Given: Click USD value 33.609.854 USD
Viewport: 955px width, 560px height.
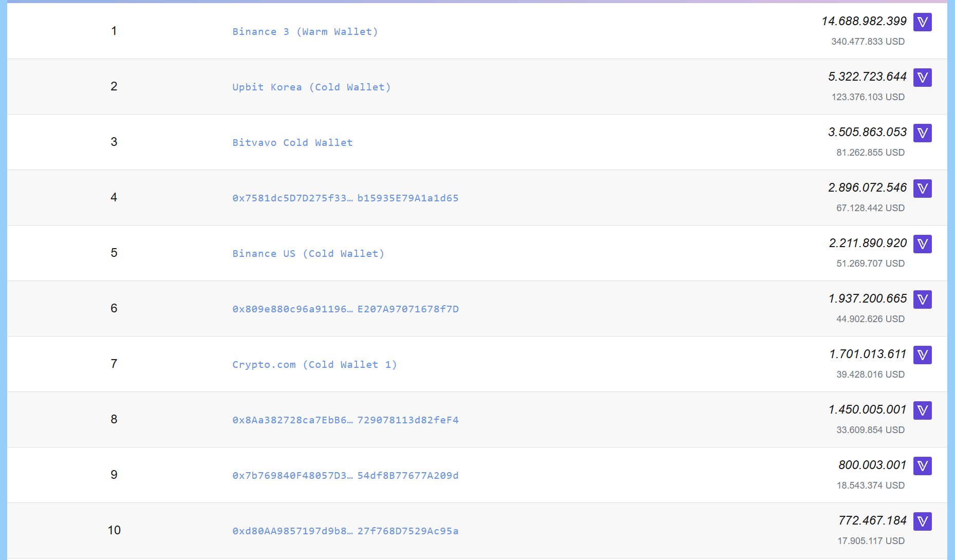Looking at the screenshot, I should [x=871, y=430].
